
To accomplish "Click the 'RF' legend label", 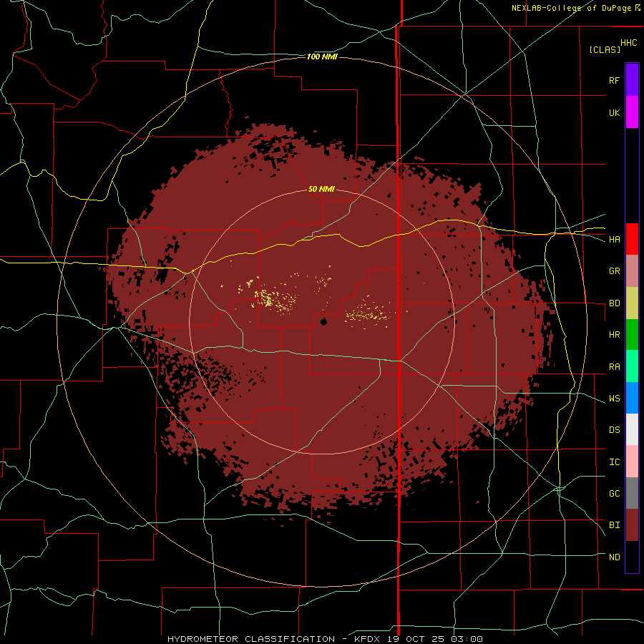I will point(614,80).
